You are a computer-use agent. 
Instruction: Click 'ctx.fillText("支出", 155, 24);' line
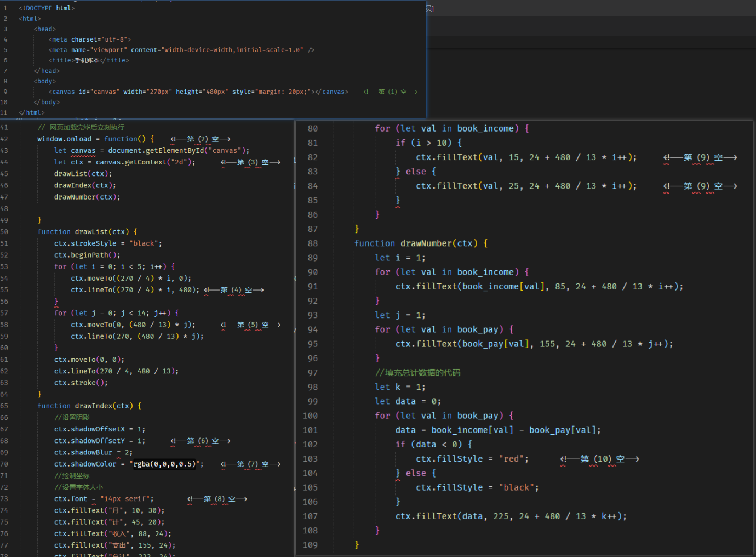point(115,545)
